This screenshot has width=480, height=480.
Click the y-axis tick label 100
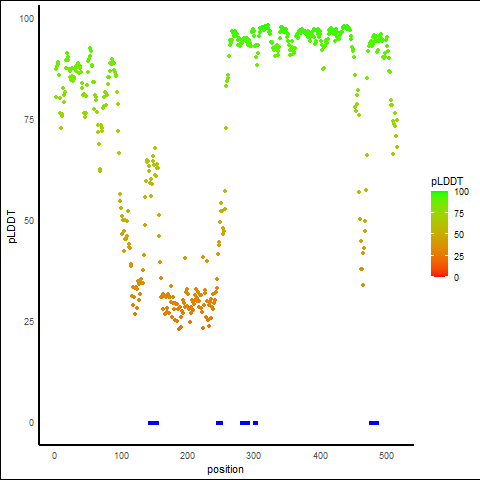27,19
